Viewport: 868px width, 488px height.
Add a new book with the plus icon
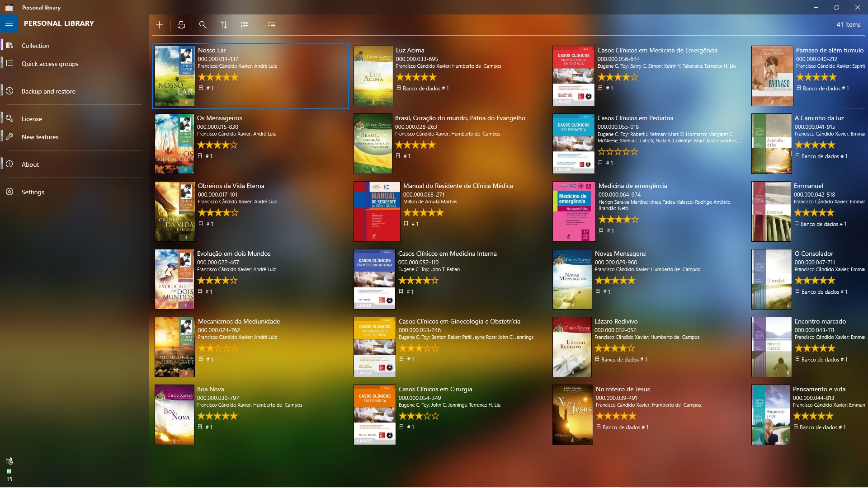(x=159, y=25)
